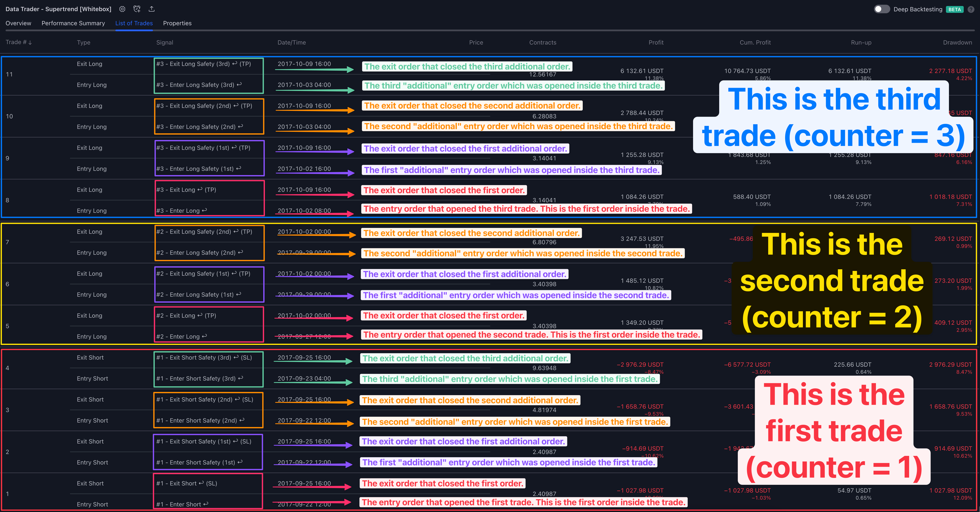The width and height of the screenshot is (980, 512).
Task: Click the Signal column header
Action: (x=165, y=42)
